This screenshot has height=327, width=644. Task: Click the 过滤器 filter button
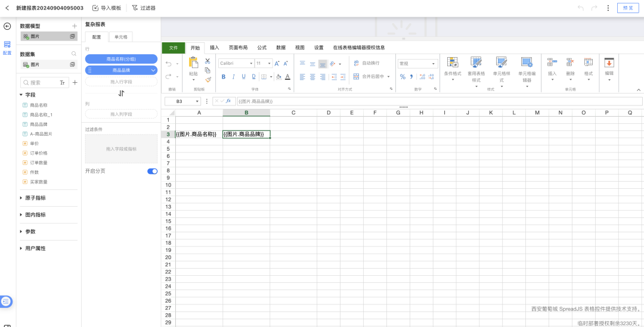tap(144, 8)
